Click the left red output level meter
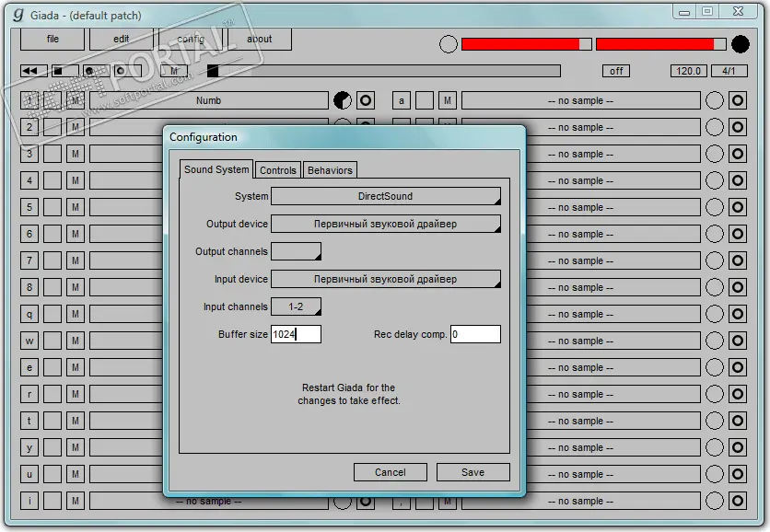The height and width of the screenshot is (532, 770). click(x=527, y=44)
